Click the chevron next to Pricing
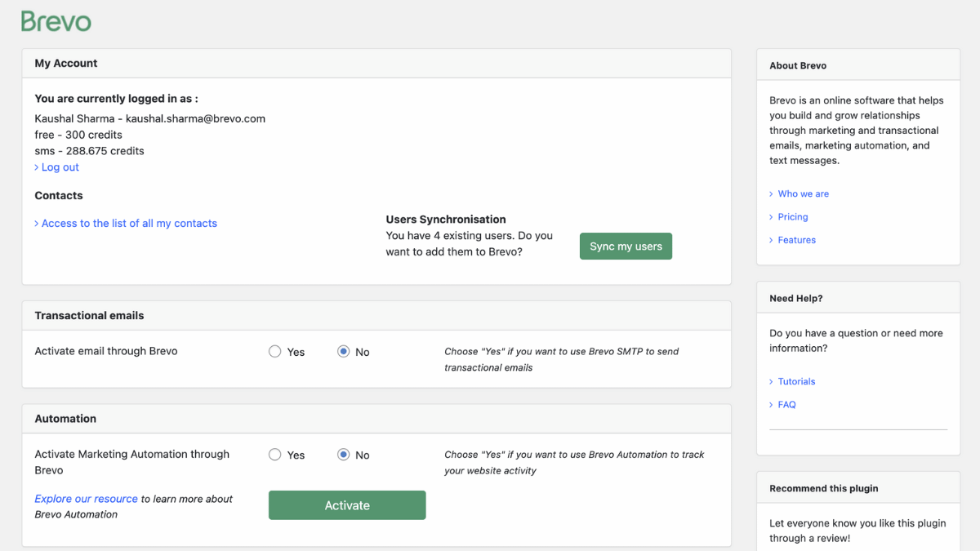 click(x=770, y=216)
